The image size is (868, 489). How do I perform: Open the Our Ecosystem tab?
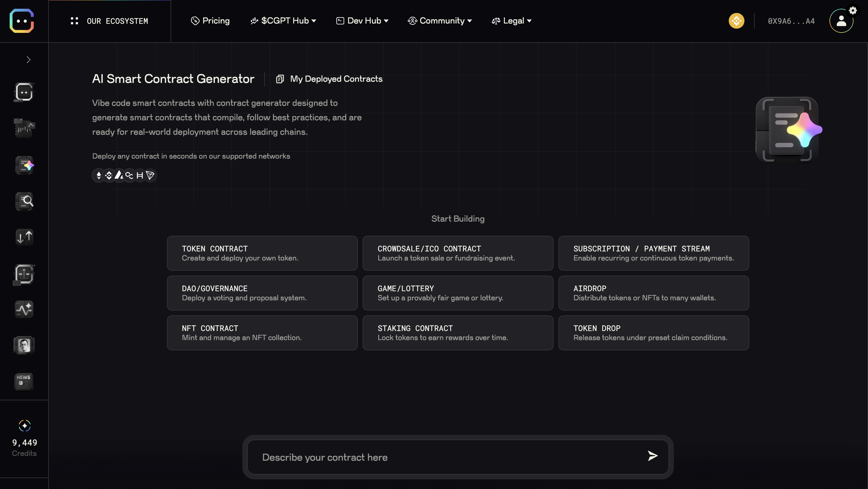coord(109,21)
